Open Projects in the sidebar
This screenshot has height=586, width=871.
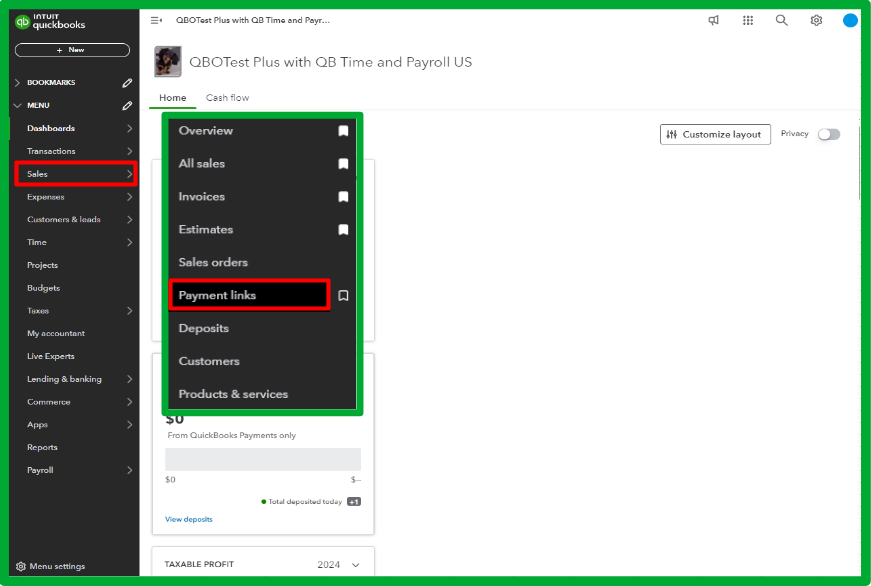[x=42, y=265]
